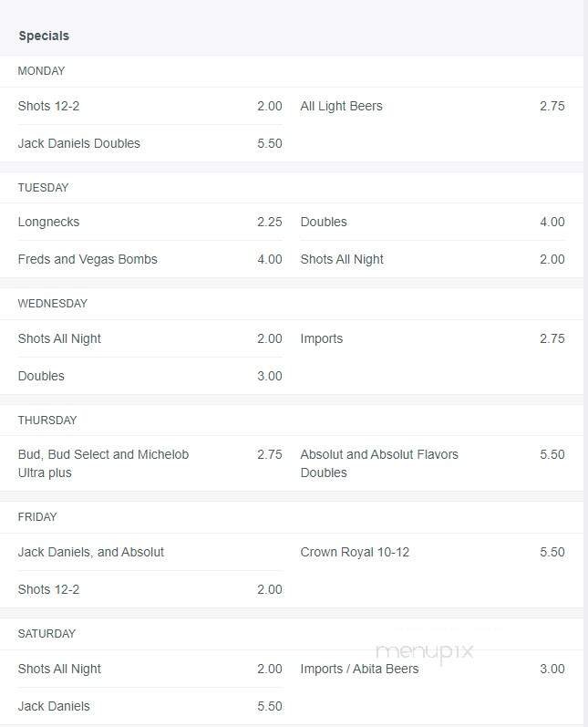Click the menupix watermark logo

(x=425, y=650)
